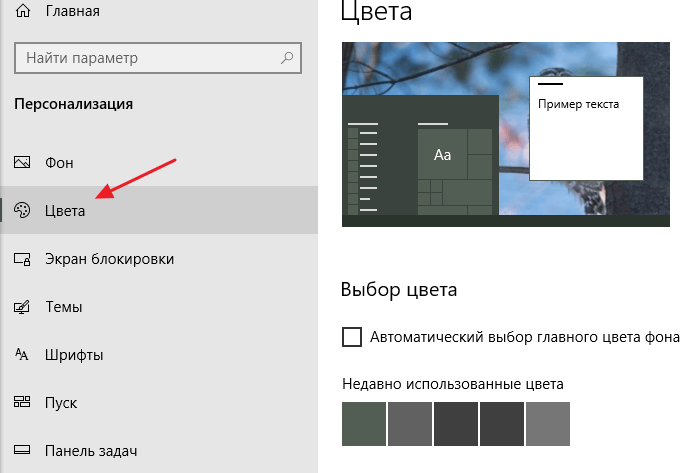Click the Пример текста sample window preview

coord(586,128)
